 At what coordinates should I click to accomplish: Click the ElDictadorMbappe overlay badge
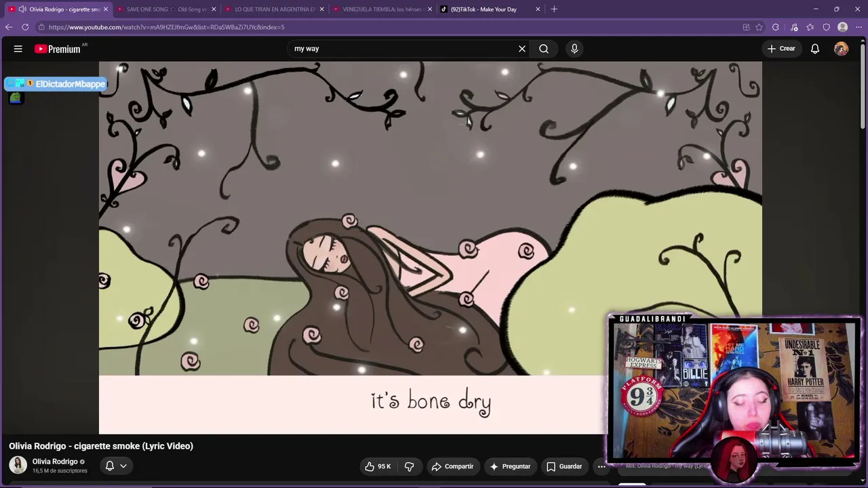tap(56, 84)
